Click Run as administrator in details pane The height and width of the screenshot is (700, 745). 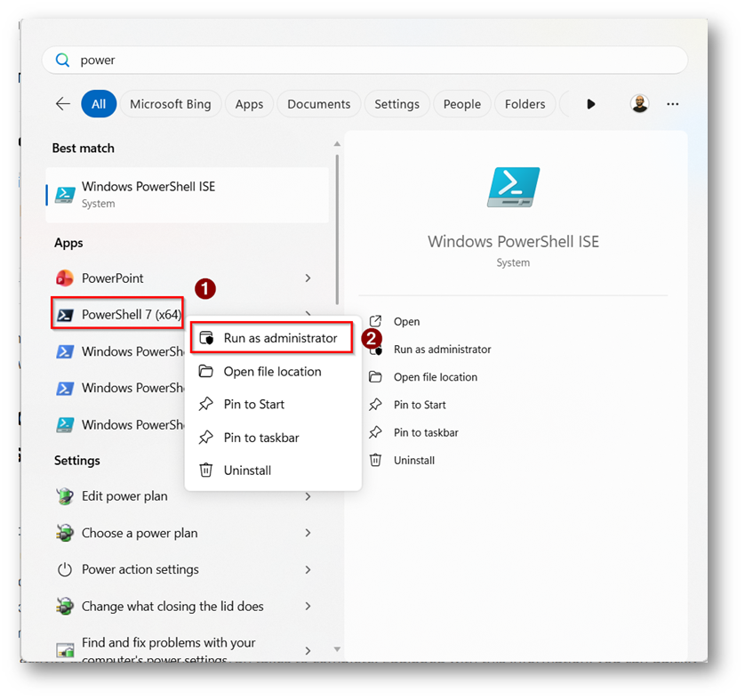[443, 350]
